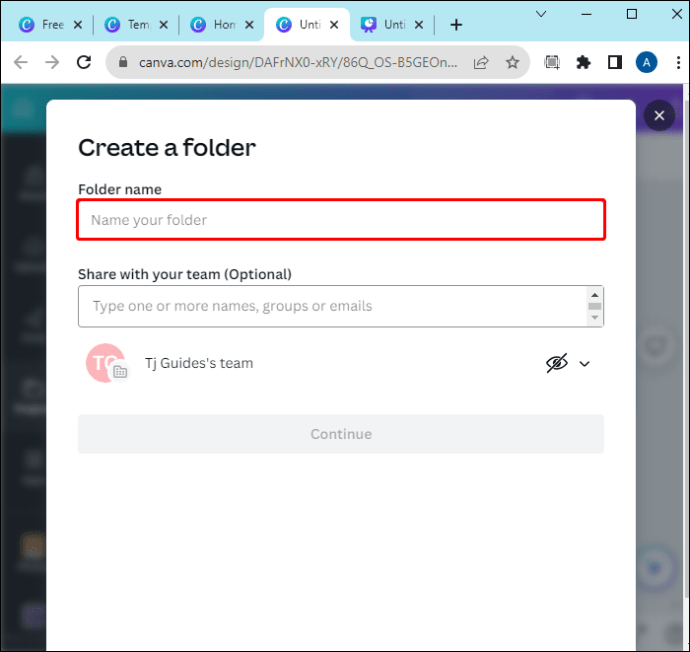Click the share field scroll down arrow
The height and width of the screenshot is (652, 690).
click(595, 317)
